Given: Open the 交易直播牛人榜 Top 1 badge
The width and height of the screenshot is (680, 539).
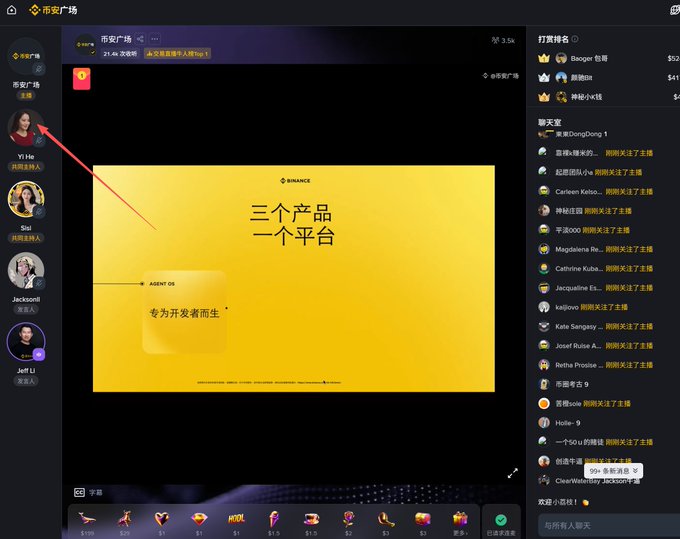Looking at the screenshot, I should (x=177, y=53).
